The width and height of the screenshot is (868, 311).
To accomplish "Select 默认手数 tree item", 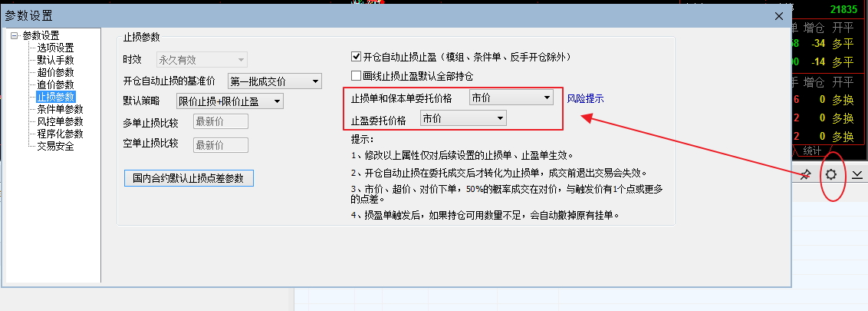I will click(55, 60).
